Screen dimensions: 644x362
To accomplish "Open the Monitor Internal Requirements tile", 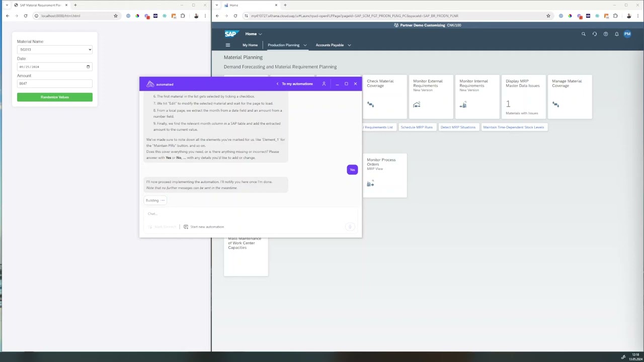I will click(x=477, y=97).
